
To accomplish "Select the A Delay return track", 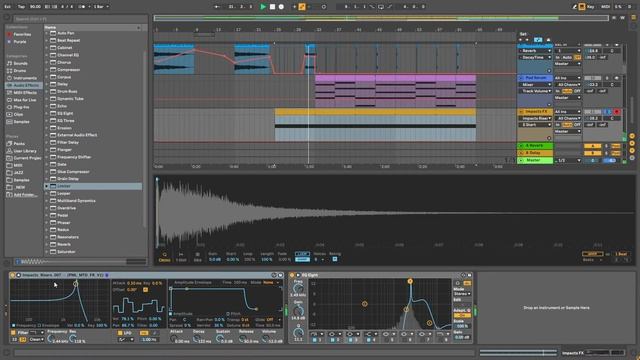I will click(x=535, y=153).
